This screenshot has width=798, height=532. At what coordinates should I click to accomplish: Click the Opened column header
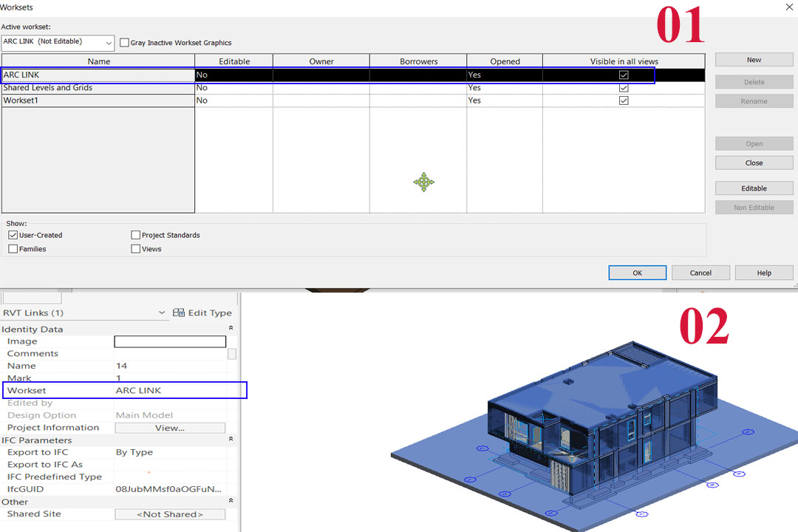point(505,61)
